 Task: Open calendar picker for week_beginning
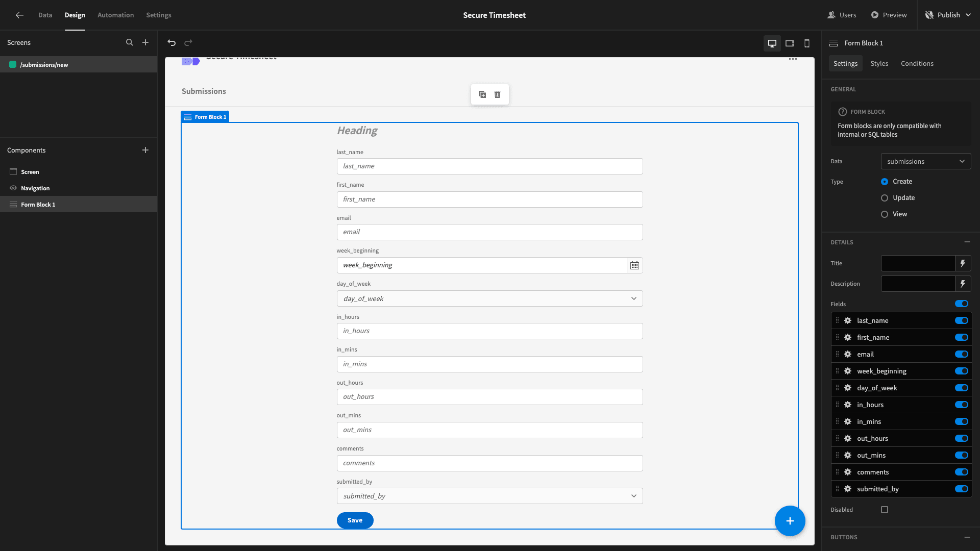pos(634,265)
